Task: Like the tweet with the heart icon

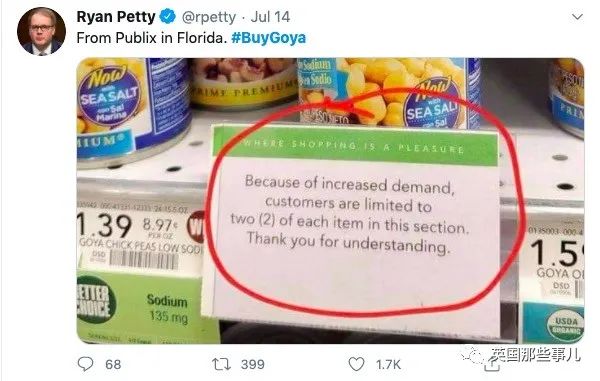Action: 356,364
